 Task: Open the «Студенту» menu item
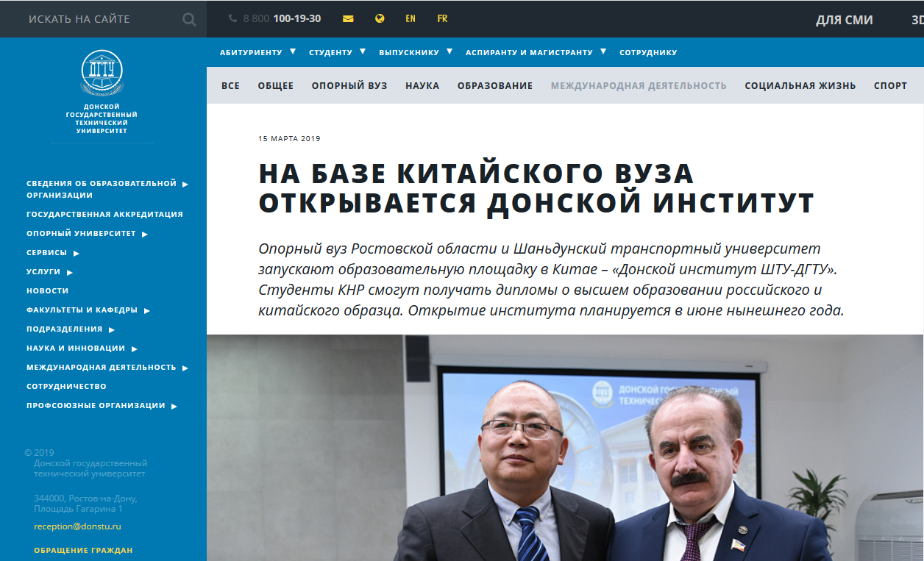click(x=330, y=53)
